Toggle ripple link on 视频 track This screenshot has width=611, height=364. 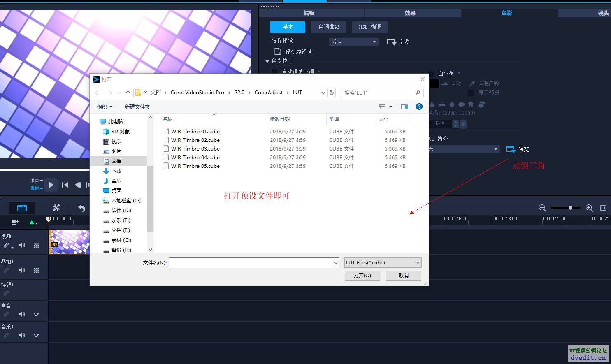point(6,245)
